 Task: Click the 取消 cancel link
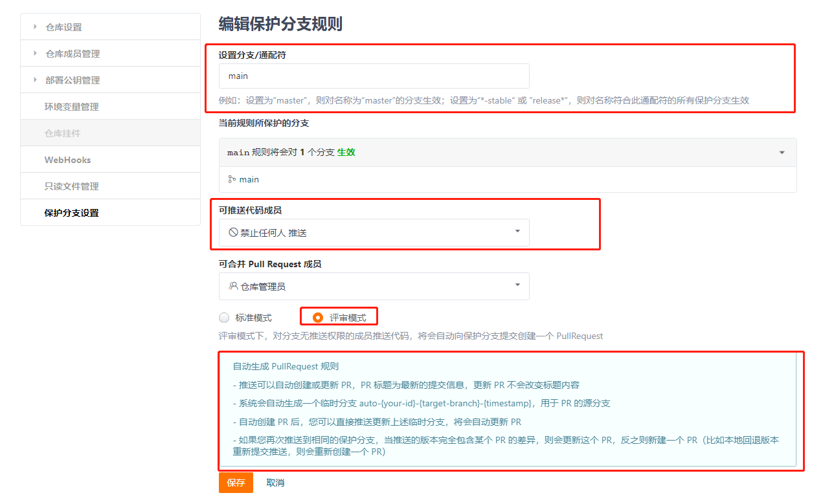pyautogui.click(x=275, y=483)
